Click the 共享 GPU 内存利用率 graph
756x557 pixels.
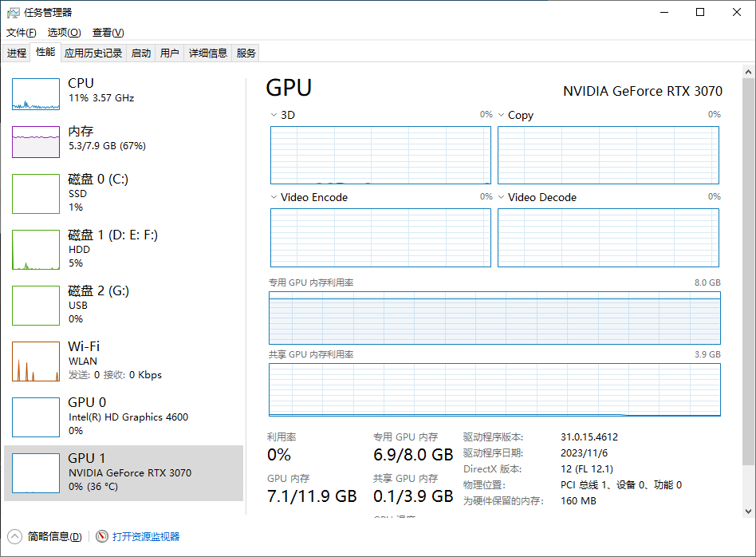[494, 390]
